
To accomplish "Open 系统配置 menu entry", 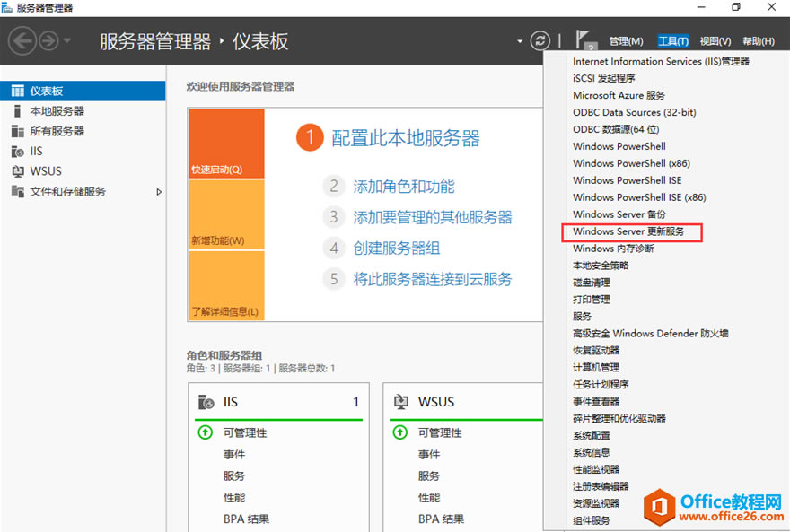I will [592, 435].
